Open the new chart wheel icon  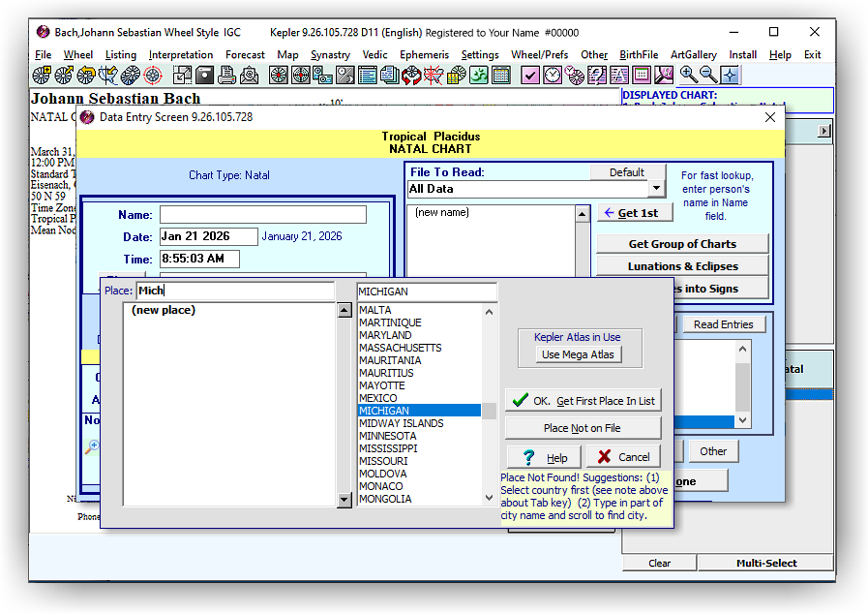(x=42, y=76)
